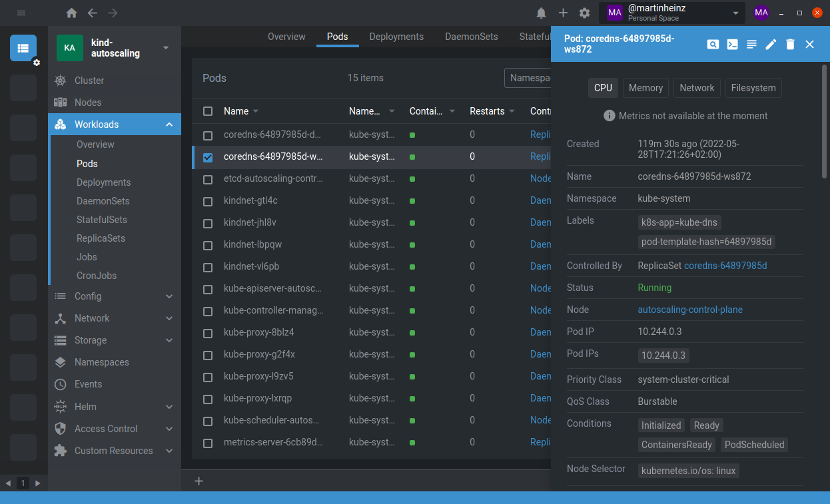
Task: Open ReplicaSet coredns-64897985d link
Action: (725, 266)
